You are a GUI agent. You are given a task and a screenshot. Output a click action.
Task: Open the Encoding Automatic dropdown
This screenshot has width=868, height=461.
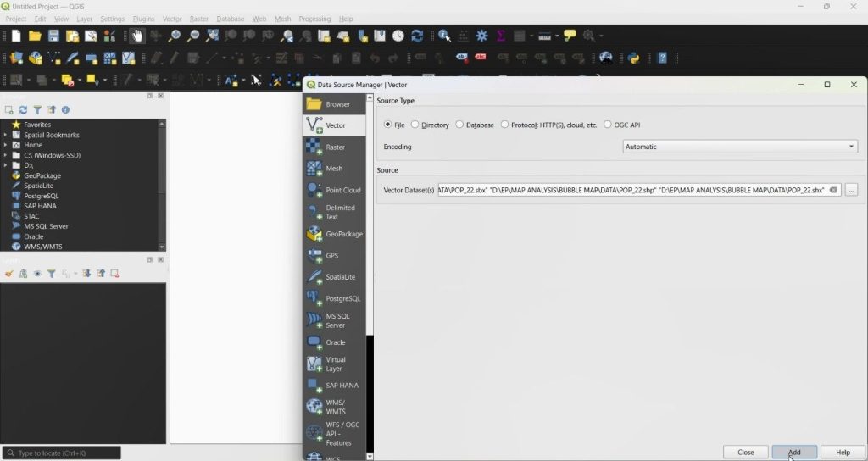pos(740,147)
